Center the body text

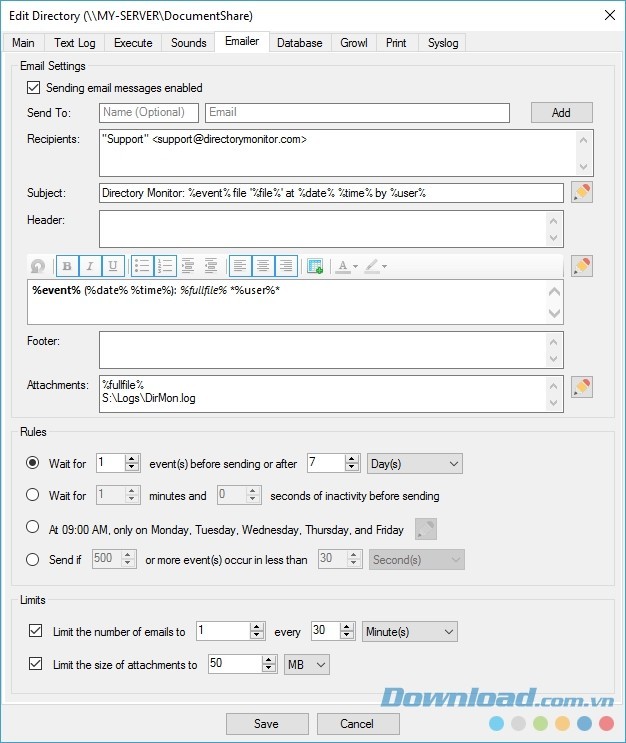pyautogui.click(x=263, y=266)
